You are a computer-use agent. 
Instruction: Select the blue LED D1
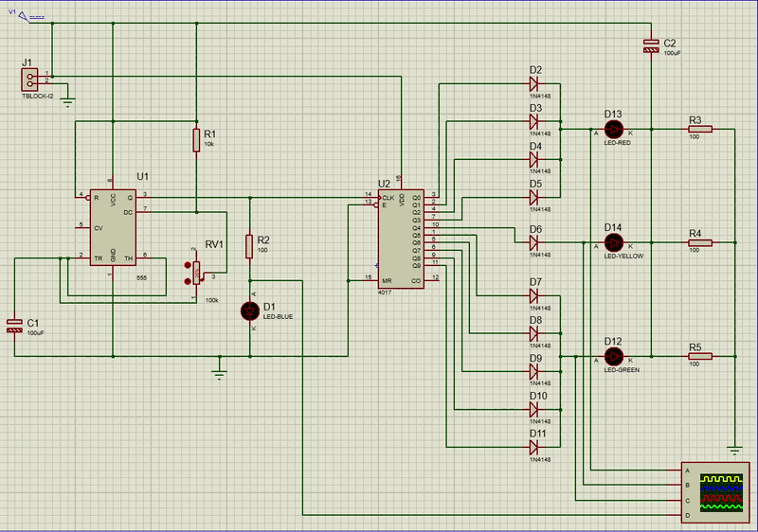250,310
